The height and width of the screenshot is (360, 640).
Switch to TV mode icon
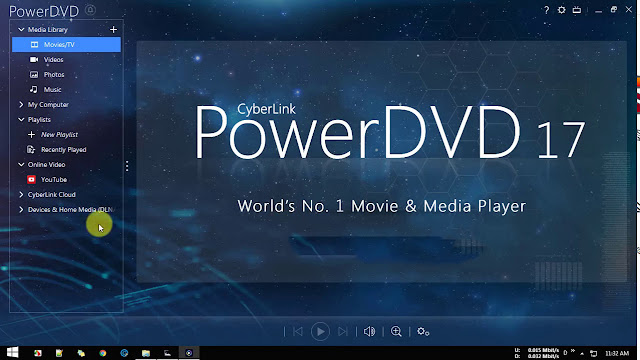(x=577, y=10)
